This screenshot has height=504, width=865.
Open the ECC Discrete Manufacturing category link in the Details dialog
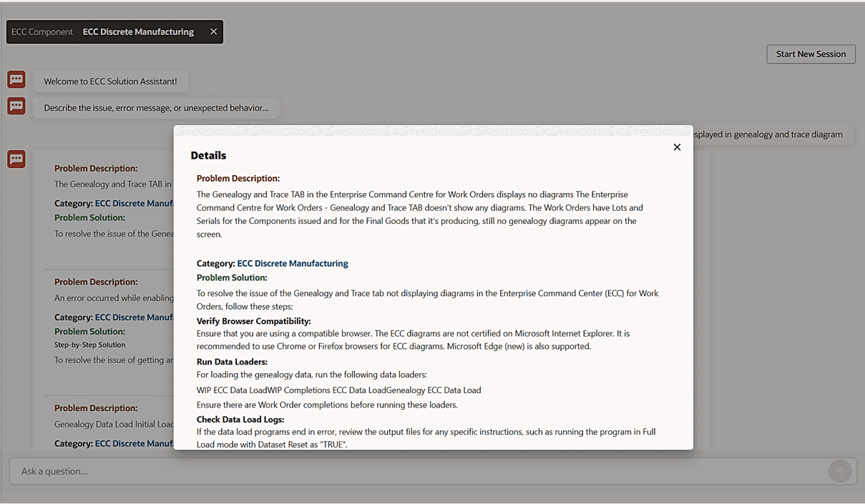click(293, 263)
